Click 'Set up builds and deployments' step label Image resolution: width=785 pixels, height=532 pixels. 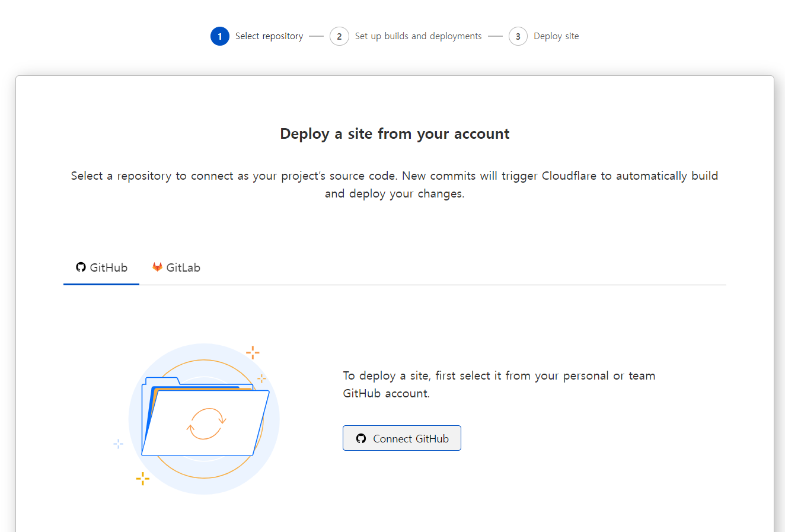419,36
